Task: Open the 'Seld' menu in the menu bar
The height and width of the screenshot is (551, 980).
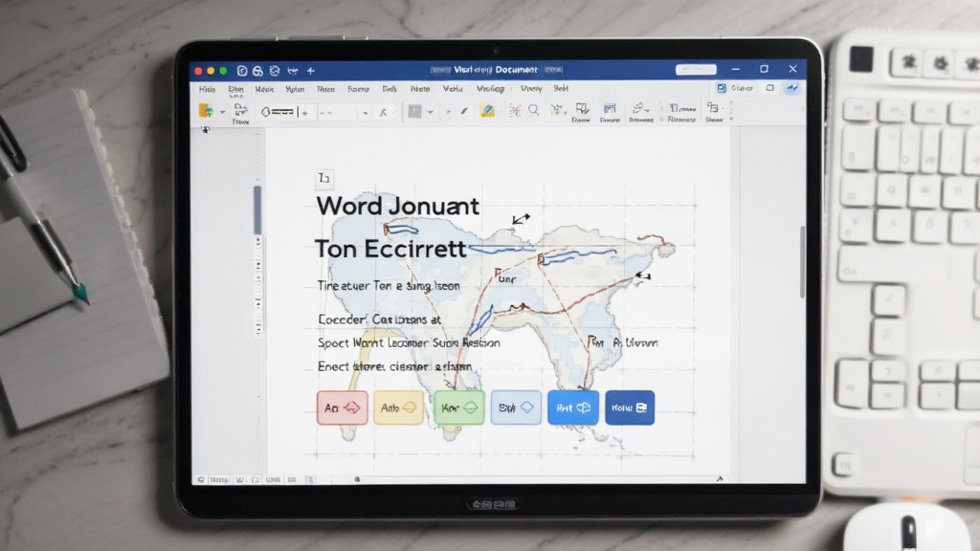Action: [561, 89]
